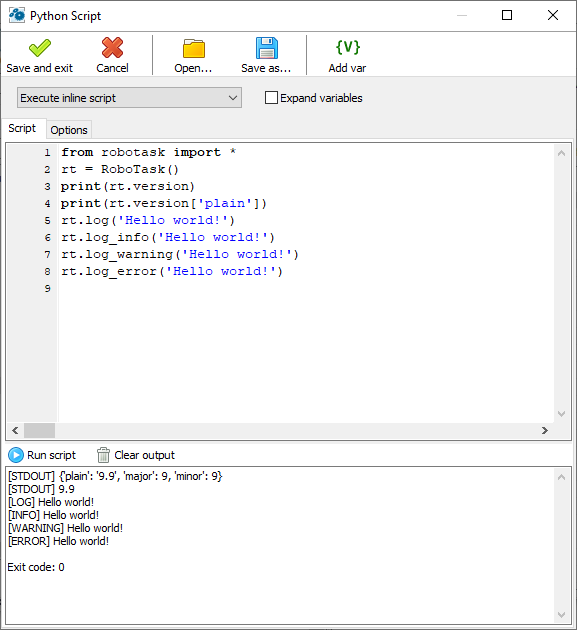Click the '[ERROR] Hello world!' output line
577x630 pixels.
[59, 541]
